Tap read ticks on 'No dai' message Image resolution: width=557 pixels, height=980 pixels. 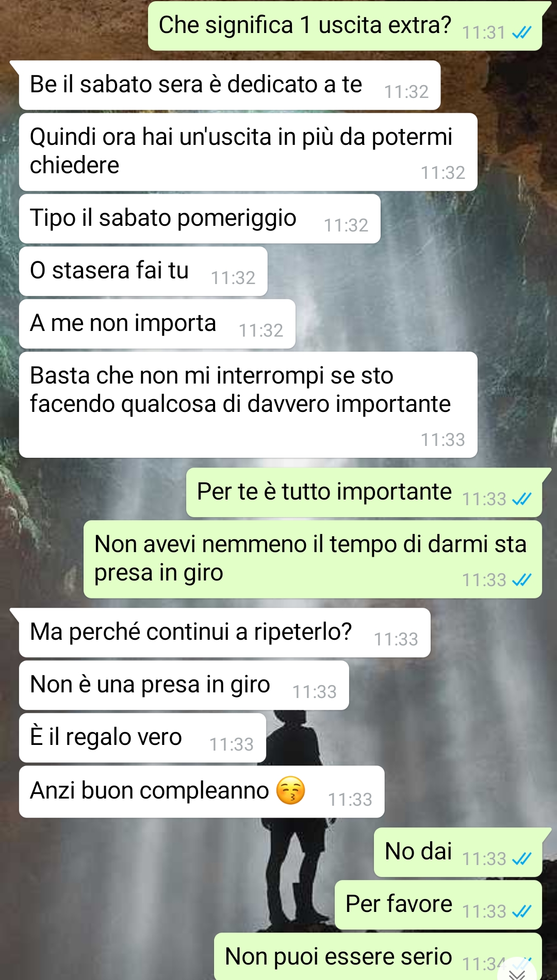coord(522,859)
